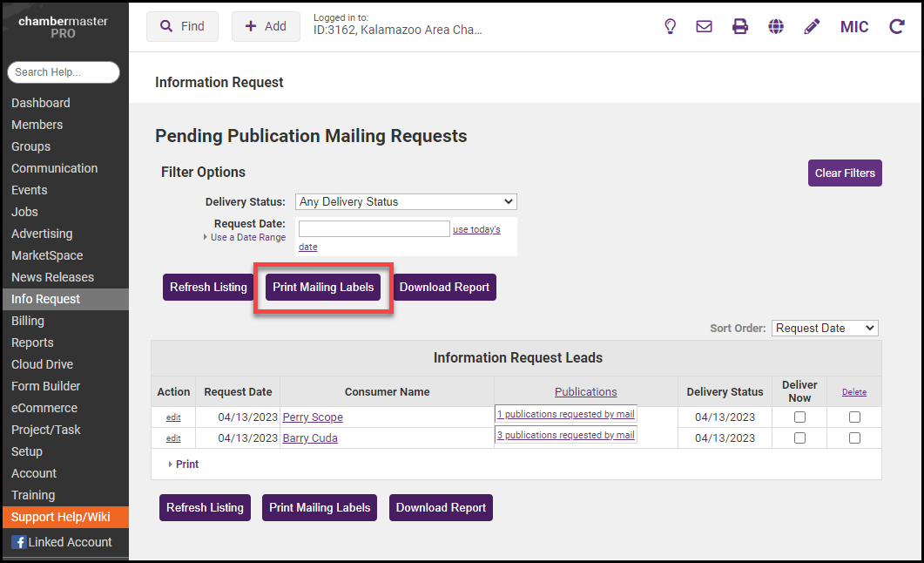Open the Delivery Status dropdown
924x563 pixels.
point(406,201)
